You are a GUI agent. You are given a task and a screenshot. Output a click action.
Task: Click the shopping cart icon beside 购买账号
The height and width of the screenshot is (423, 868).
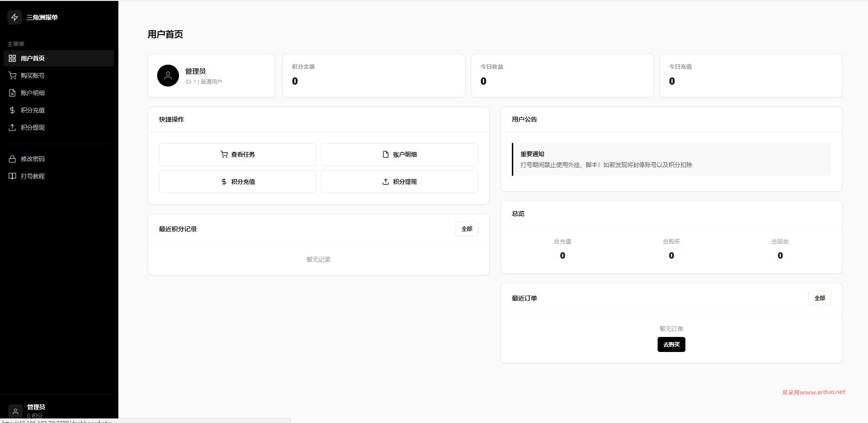tap(12, 76)
